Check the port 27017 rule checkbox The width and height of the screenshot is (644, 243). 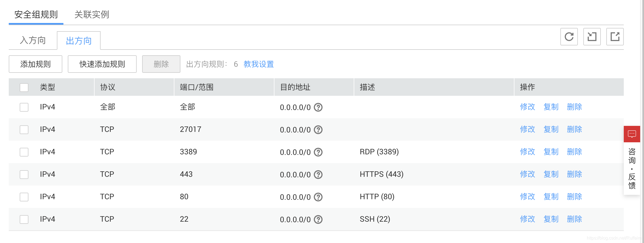pyautogui.click(x=24, y=130)
